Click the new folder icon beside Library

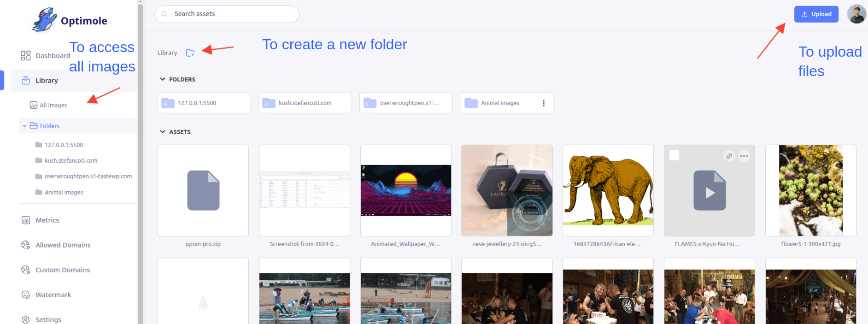coord(190,53)
